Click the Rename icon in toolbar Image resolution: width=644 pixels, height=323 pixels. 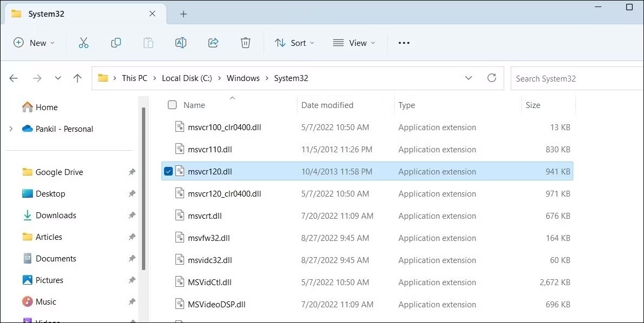(x=181, y=43)
